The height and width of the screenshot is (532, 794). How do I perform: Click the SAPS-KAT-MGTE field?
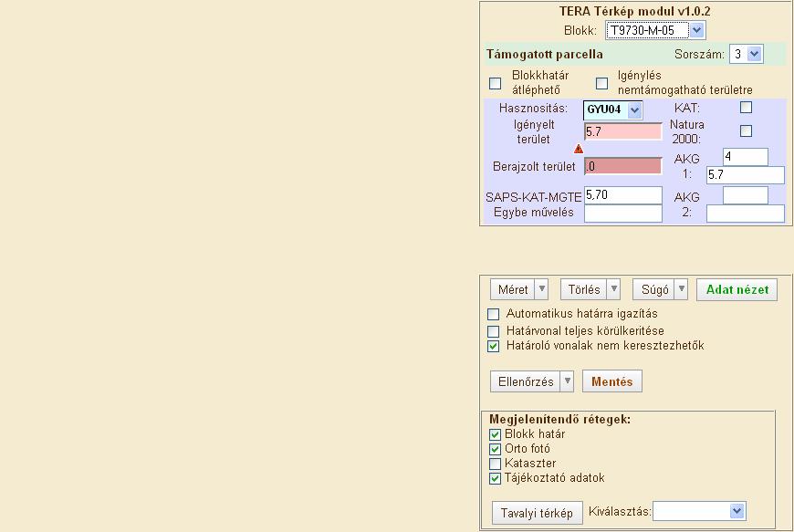623,195
